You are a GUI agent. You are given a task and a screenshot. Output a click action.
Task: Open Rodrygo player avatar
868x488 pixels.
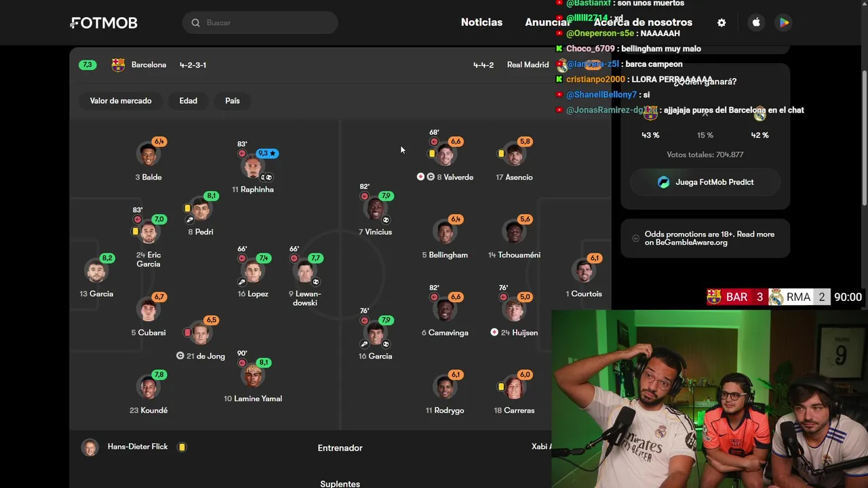pyautogui.click(x=445, y=388)
